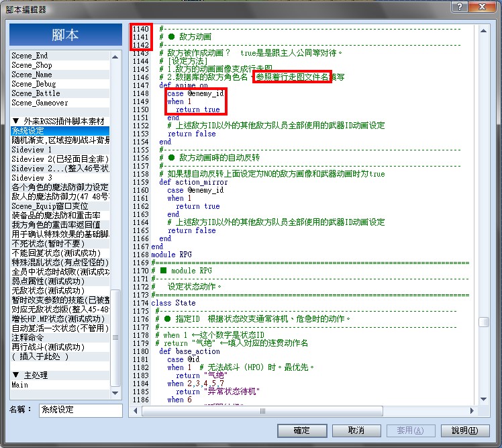Select Scene_Debug script entry
Viewport: 502px width, 448px height.
coord(60,84)
